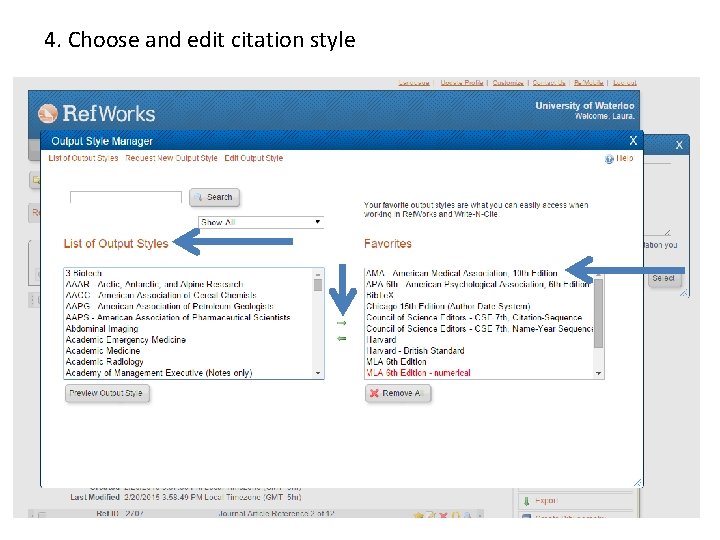
Task: Select Chicago 16th Edition (Author-Date System)
Action: click(x=448, y=306)
